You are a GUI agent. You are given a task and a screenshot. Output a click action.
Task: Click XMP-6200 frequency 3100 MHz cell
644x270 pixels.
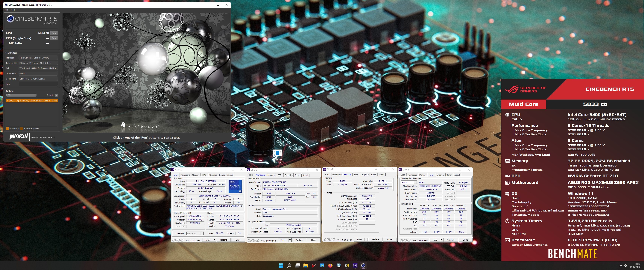click(x=461, y=209)
